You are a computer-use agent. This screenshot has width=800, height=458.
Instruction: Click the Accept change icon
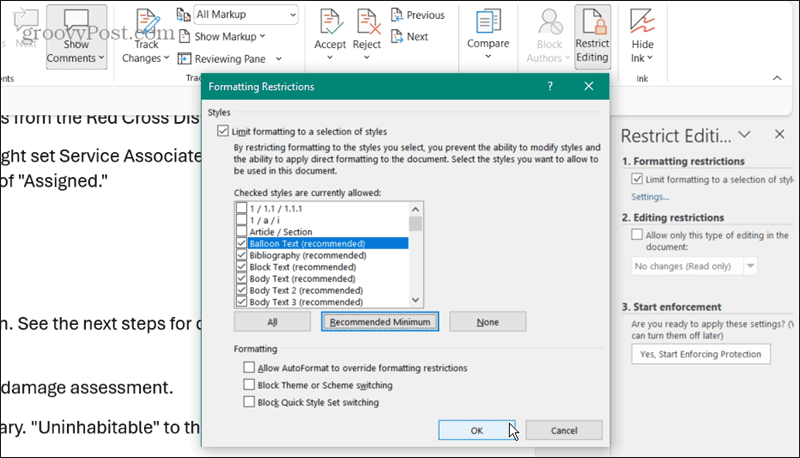[x=331, y=22]
